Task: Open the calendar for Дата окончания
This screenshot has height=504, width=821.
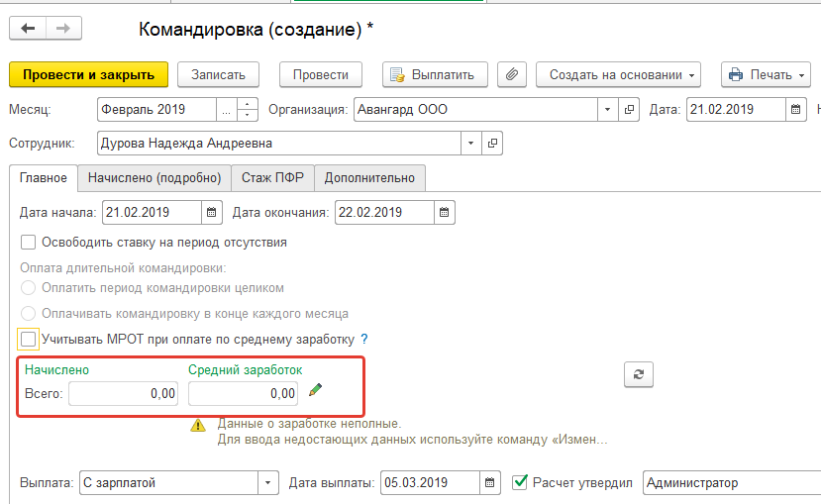Action: click(444, 212)
